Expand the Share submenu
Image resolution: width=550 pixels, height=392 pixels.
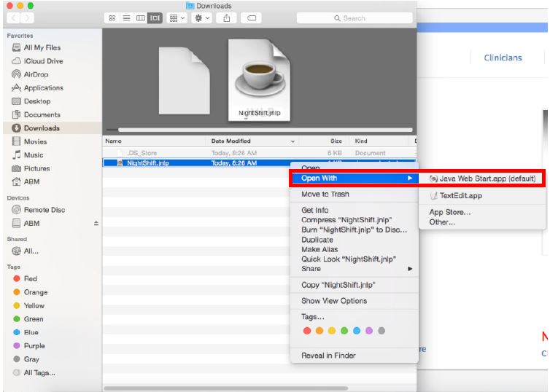(355, 269)
